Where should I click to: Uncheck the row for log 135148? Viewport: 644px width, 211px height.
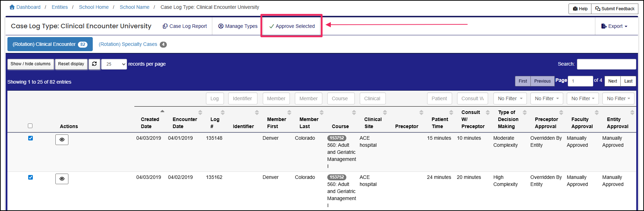[x=30, y=138]
